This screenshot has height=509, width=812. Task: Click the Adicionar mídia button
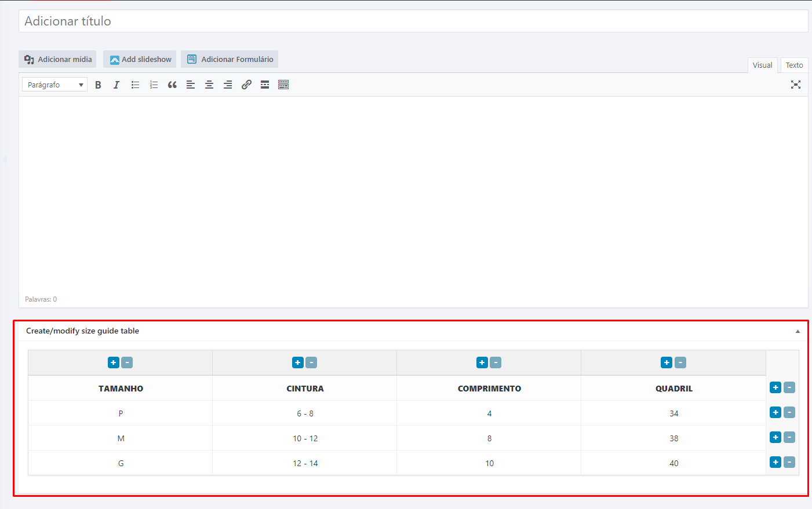[57, 59]
